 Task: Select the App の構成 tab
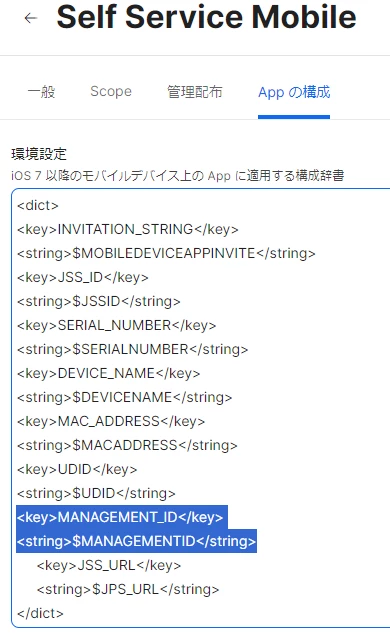point(294,92)
